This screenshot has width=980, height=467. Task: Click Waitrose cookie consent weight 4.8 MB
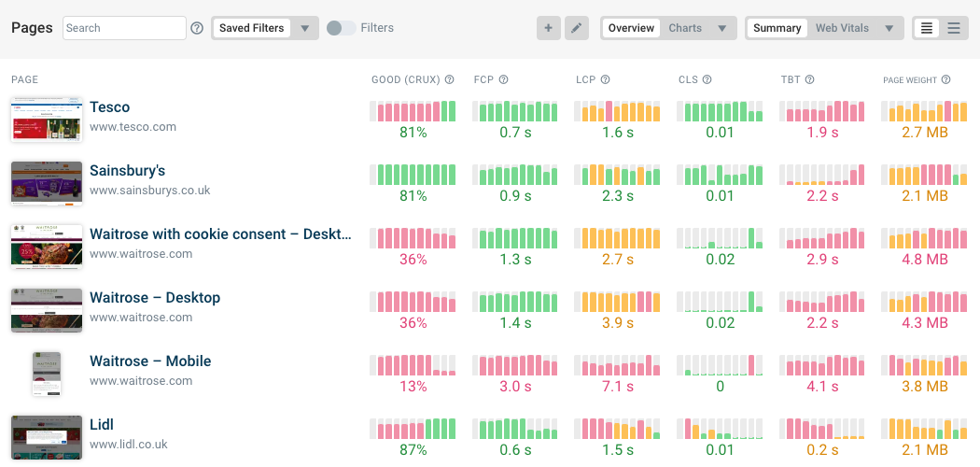924,260
